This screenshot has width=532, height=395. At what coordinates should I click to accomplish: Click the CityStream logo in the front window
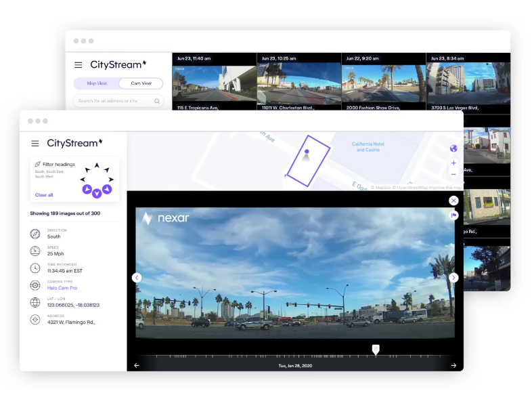pos(74,143)
